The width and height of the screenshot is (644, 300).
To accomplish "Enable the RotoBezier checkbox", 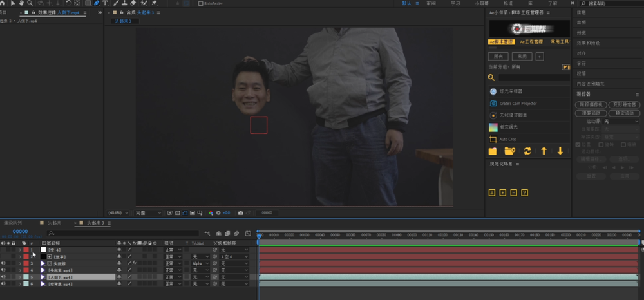I will pyautogui.click(x=200, y=3).
